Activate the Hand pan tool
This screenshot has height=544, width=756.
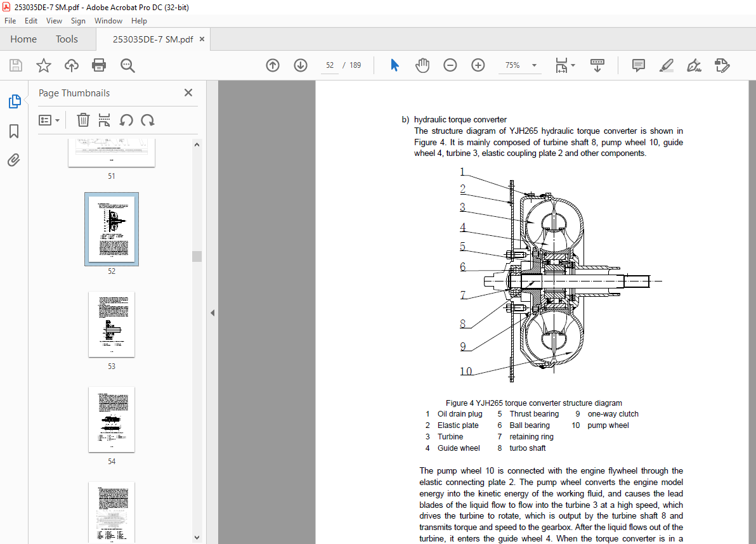422,65
